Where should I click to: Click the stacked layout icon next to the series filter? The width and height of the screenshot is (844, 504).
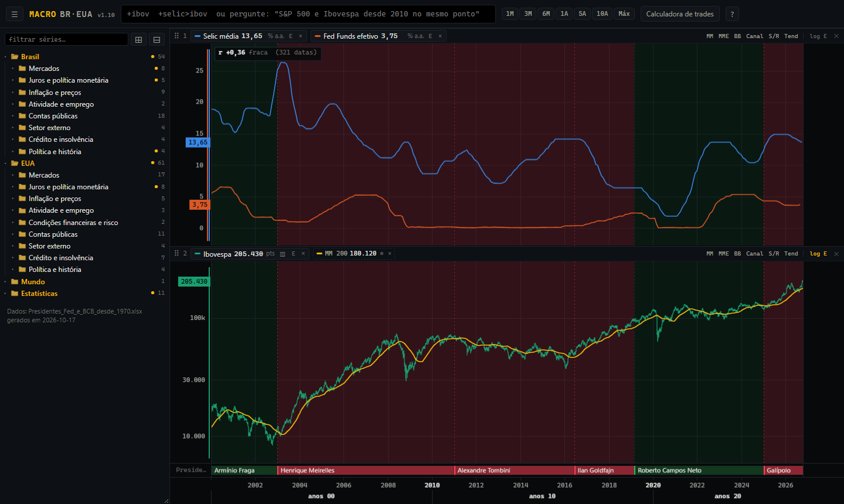[x=156, y=39]
